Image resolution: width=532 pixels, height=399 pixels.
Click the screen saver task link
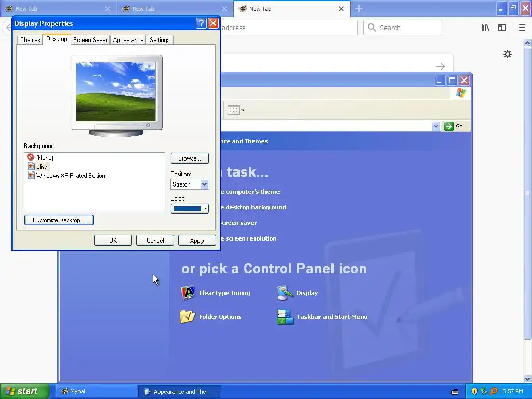239,222
